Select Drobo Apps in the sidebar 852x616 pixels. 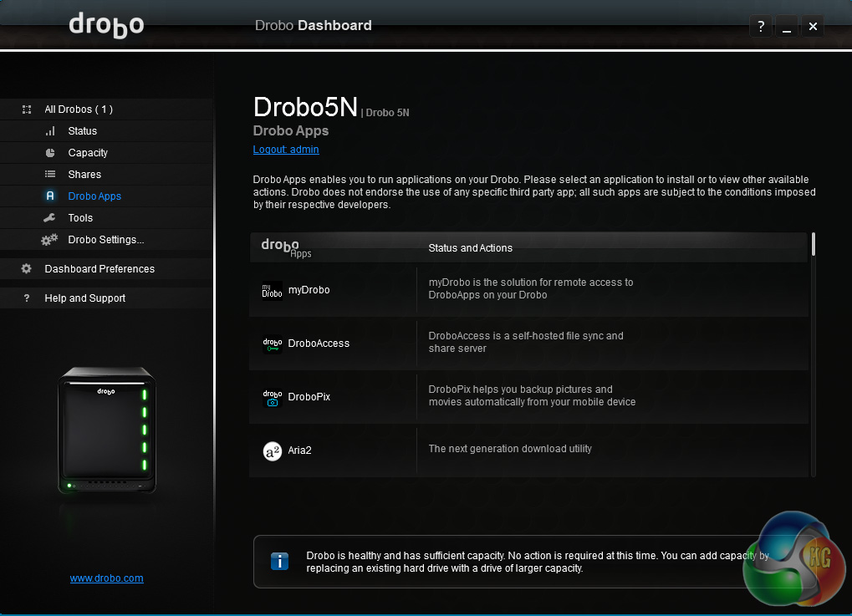pos(94,196)
